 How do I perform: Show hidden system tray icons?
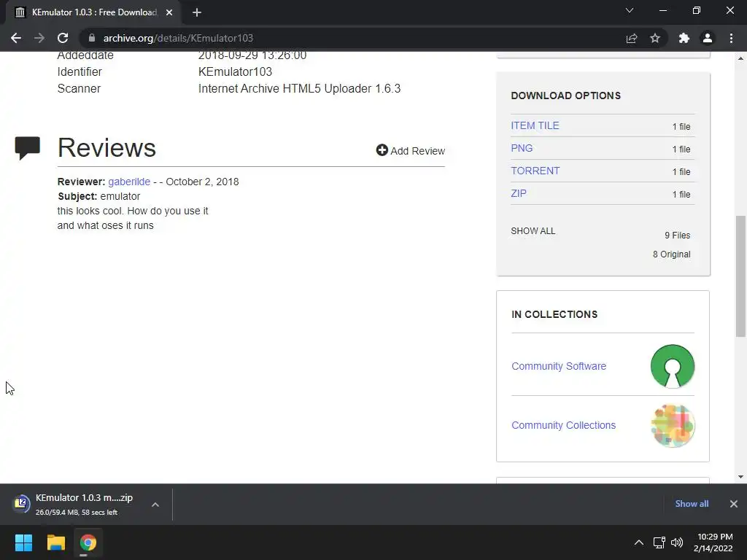pos(639,542)
